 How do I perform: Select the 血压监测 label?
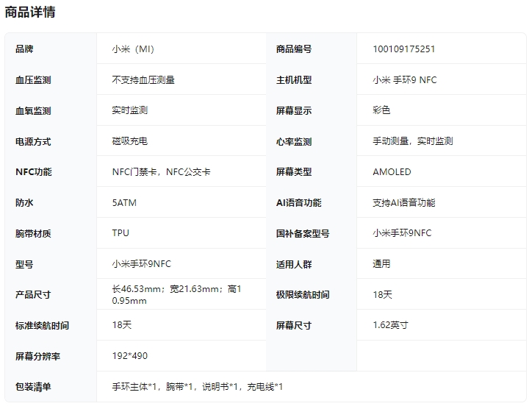[x=33, y=80]
